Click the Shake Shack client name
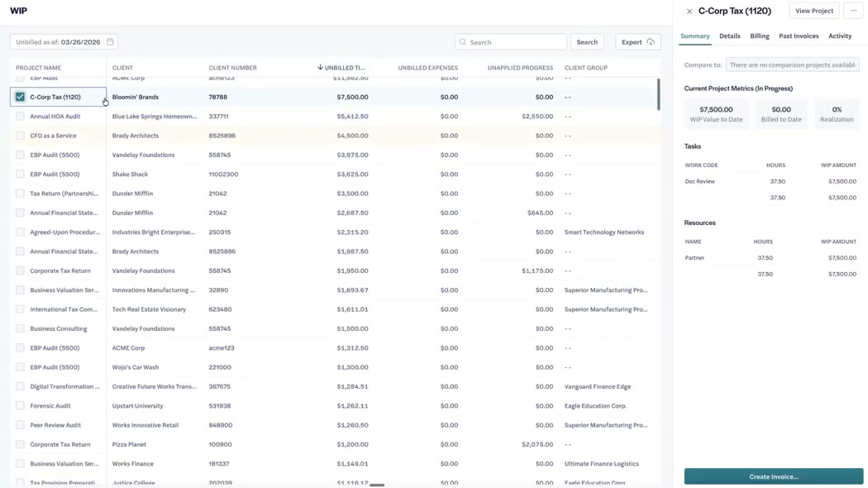The height and width of the screenshot is (488, 868). 130,174
